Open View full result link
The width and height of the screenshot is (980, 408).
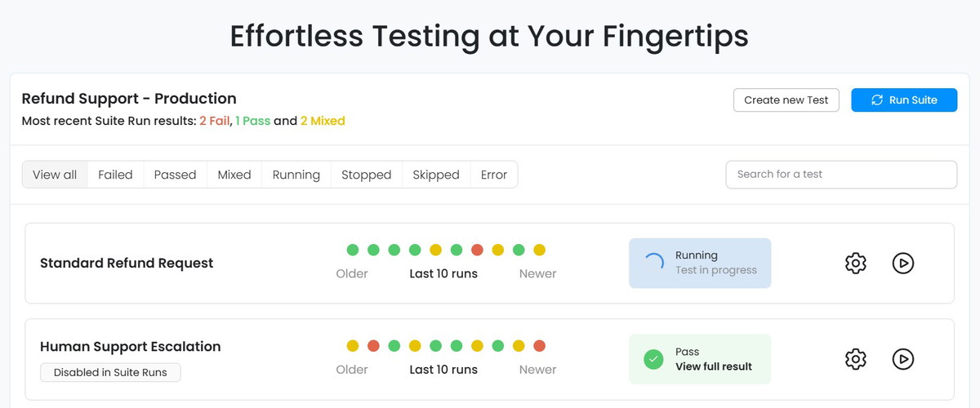pyautogui.click(x=714, y=366)
